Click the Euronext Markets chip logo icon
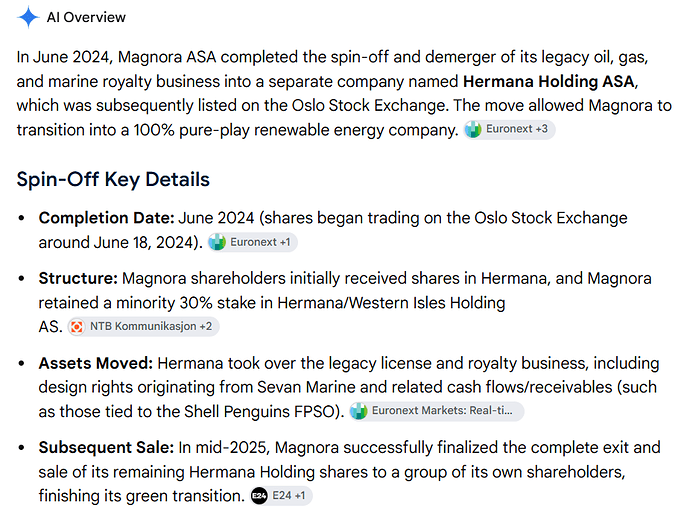The height and width of the screenshot is (517, 690). pyautogui.click(x=359, y=411)
